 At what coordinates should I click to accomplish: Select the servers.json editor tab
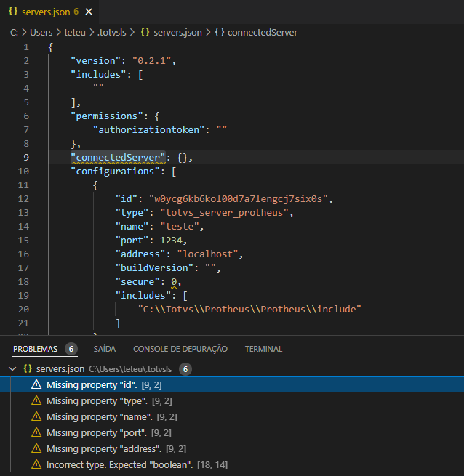click(x=49, y=12)
